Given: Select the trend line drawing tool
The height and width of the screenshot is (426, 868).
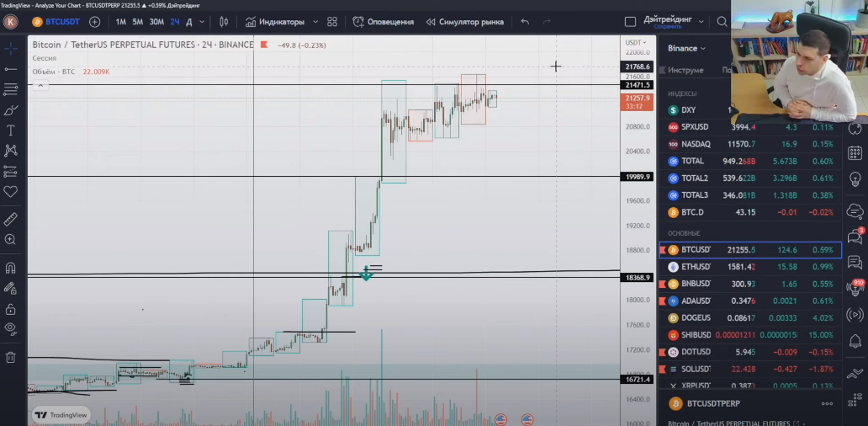Looking at the screenshot, I should pyautogui.click(x=11, y=69).
